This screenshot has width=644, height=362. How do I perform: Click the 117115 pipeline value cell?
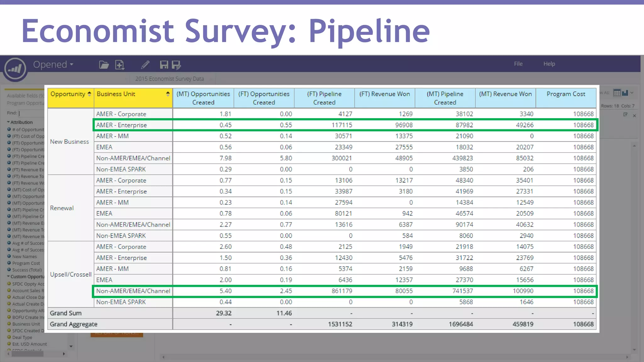[324, 125]
